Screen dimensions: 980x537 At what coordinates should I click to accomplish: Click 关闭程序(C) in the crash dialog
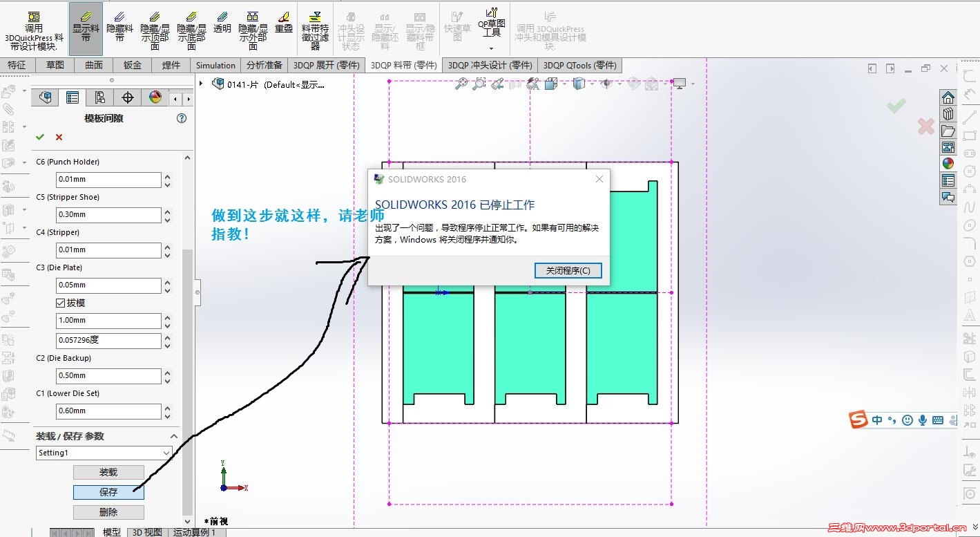pyautogui.click(x=568, y=270)
